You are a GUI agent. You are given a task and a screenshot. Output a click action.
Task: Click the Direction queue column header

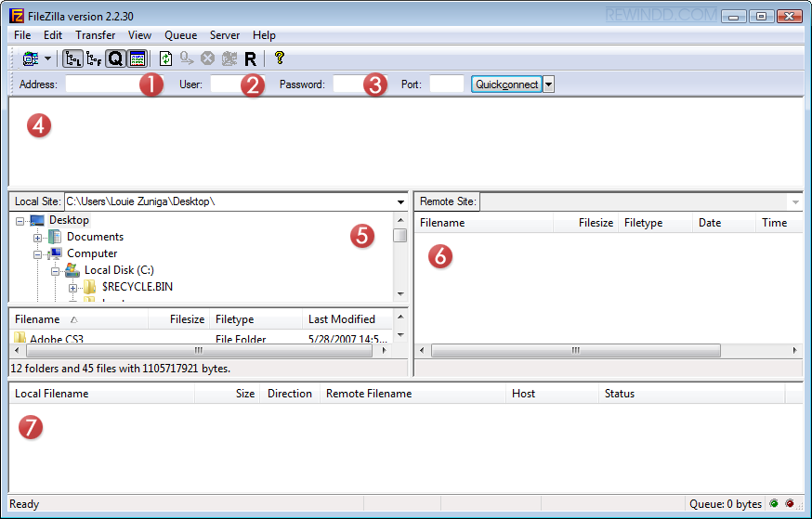tap(290, 394)
